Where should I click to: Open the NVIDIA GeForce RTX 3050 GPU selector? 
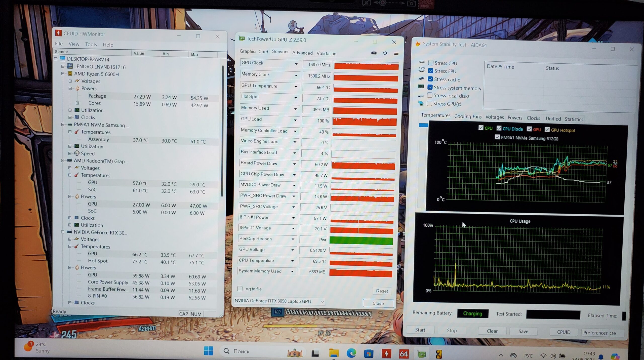click(x=279, y=301)
